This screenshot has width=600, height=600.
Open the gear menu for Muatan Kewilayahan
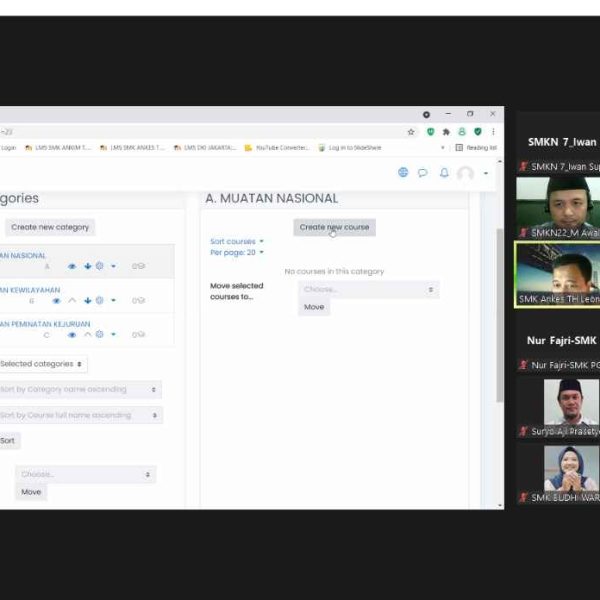(99, 300)
